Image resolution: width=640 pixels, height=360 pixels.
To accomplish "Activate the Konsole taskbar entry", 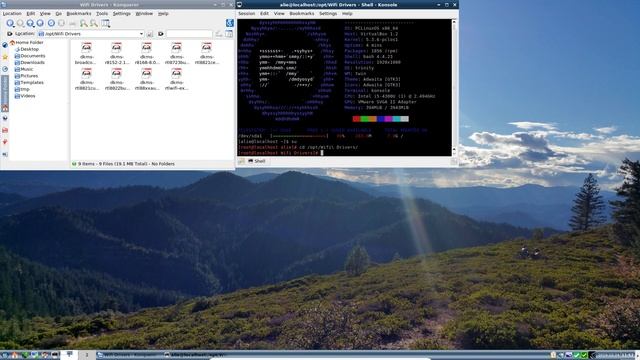I will pos(195,355).
